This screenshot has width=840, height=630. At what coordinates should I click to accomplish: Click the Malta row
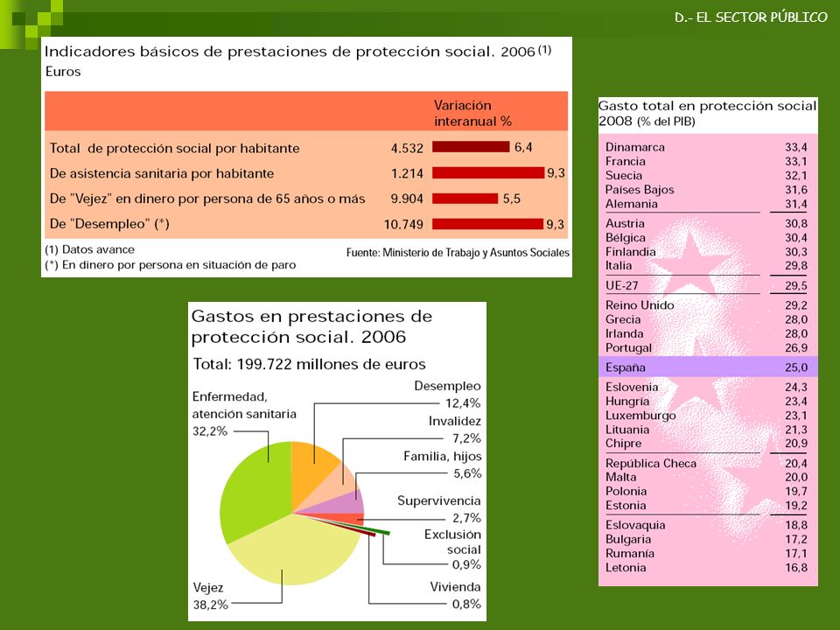pos(706,478)
